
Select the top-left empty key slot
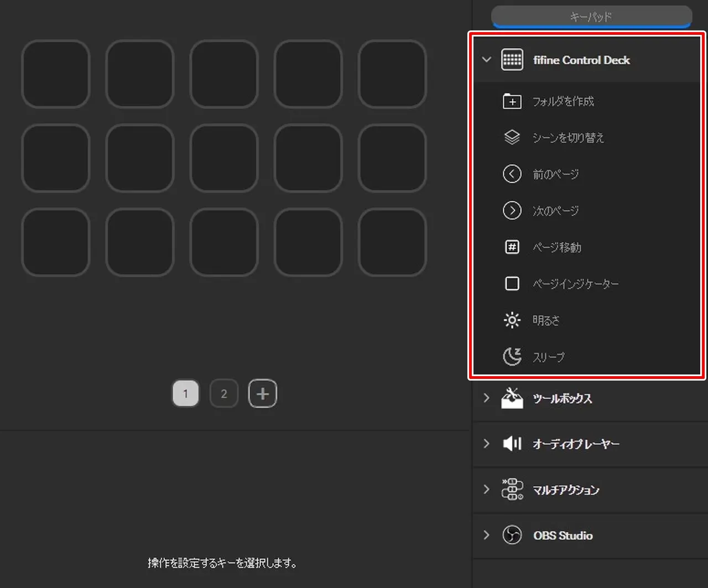(x=56, y=74)
